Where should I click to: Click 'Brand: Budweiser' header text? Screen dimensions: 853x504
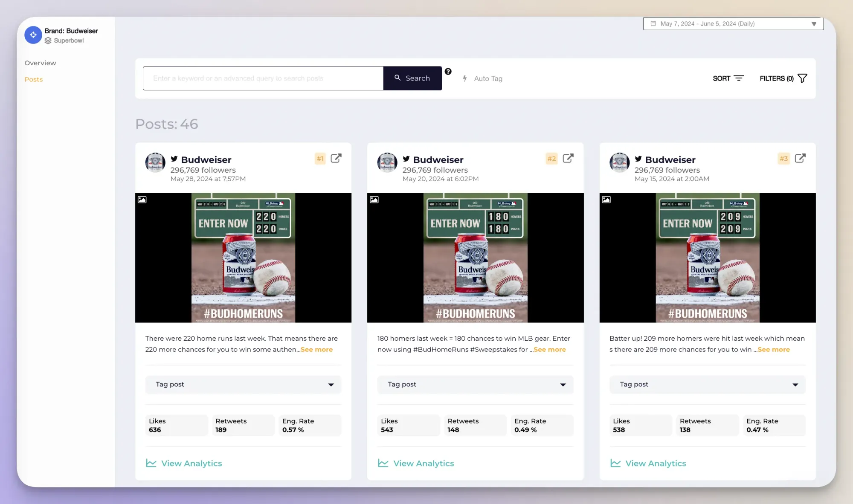tap(71, 31)
